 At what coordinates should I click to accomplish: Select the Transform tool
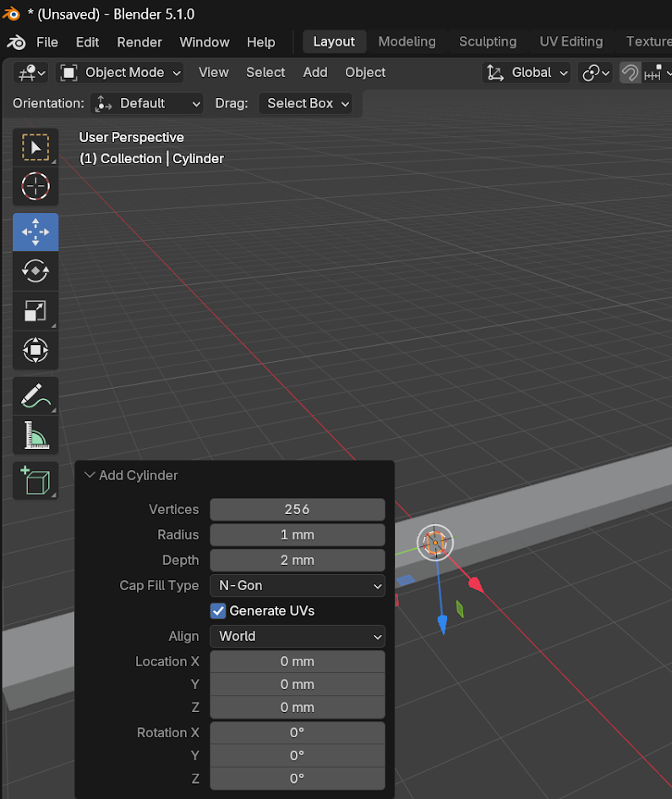36,350
